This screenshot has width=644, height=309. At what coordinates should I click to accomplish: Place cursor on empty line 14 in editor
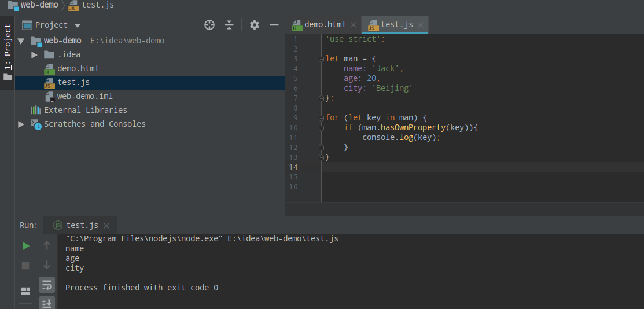click(x=483, y=167)
